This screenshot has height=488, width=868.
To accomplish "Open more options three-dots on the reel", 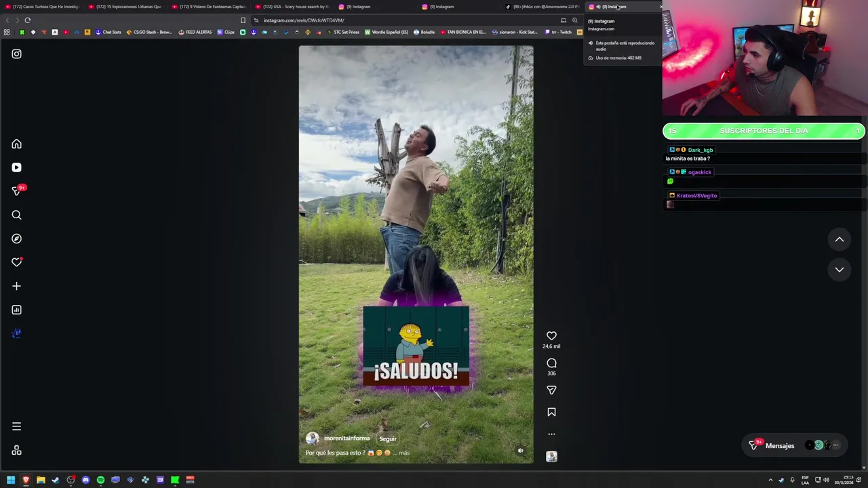I will click(x=551, y=434).
